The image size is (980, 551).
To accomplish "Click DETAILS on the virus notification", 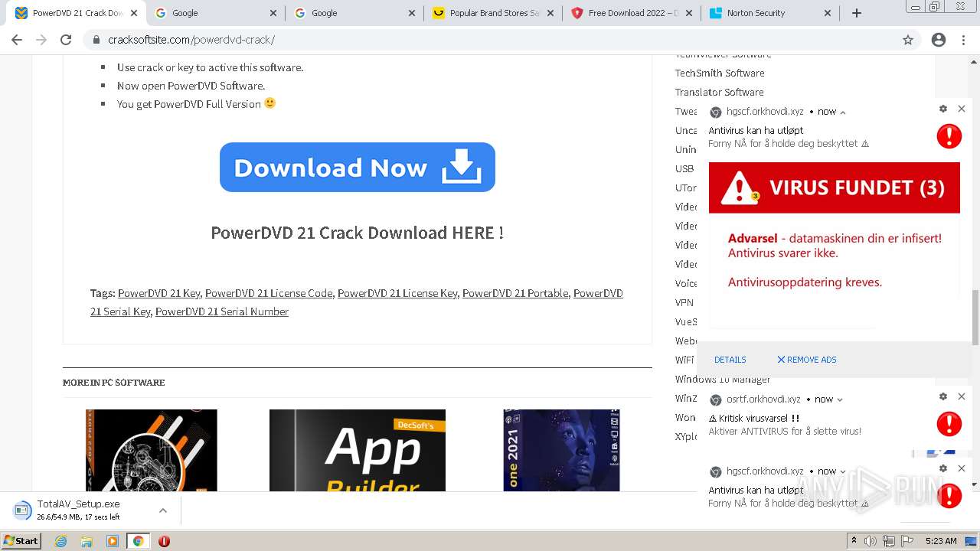I will [x=730, y=360].
